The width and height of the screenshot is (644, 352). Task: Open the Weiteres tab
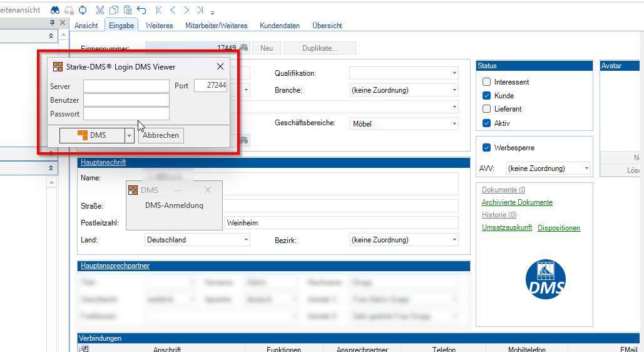160,26
